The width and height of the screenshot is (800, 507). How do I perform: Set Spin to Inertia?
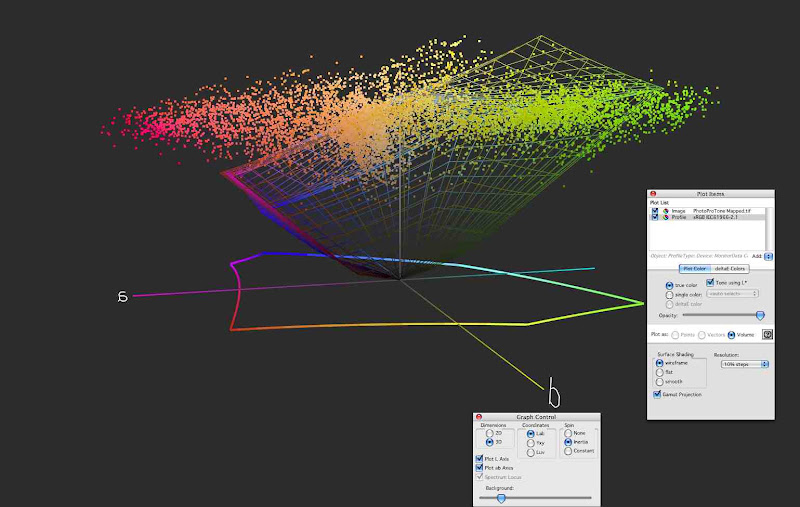(568, 442)
